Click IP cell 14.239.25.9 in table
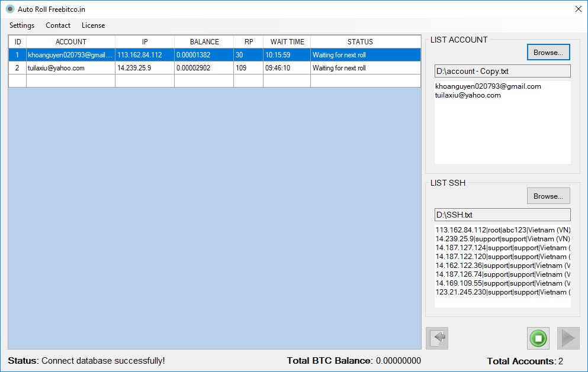Screen dimensions: 588x372 tap(144, 68)
